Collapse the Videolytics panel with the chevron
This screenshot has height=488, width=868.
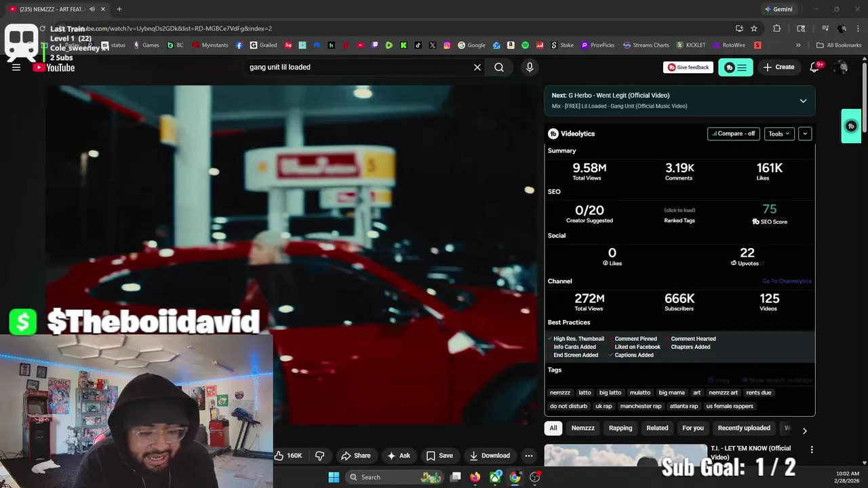805,134
